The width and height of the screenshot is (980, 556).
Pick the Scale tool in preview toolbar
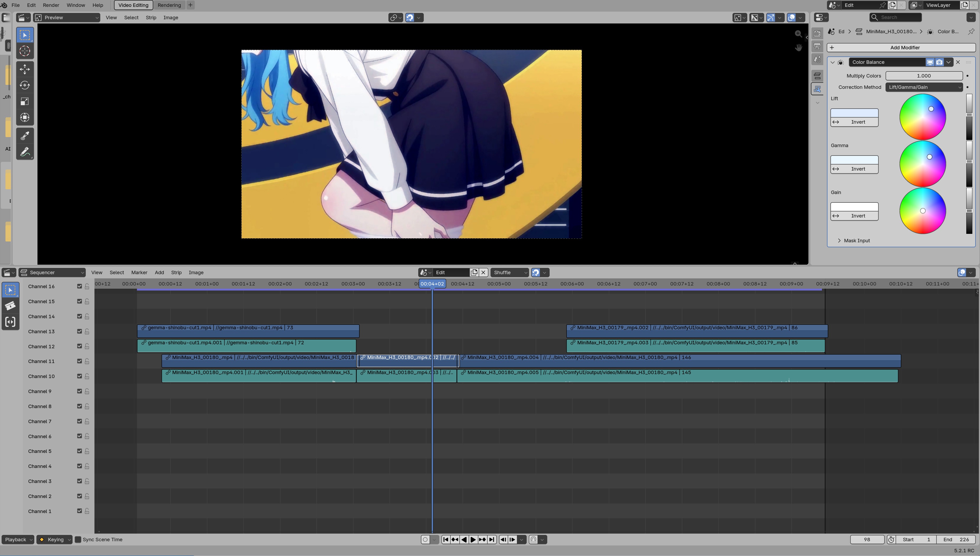click(25, 101)
